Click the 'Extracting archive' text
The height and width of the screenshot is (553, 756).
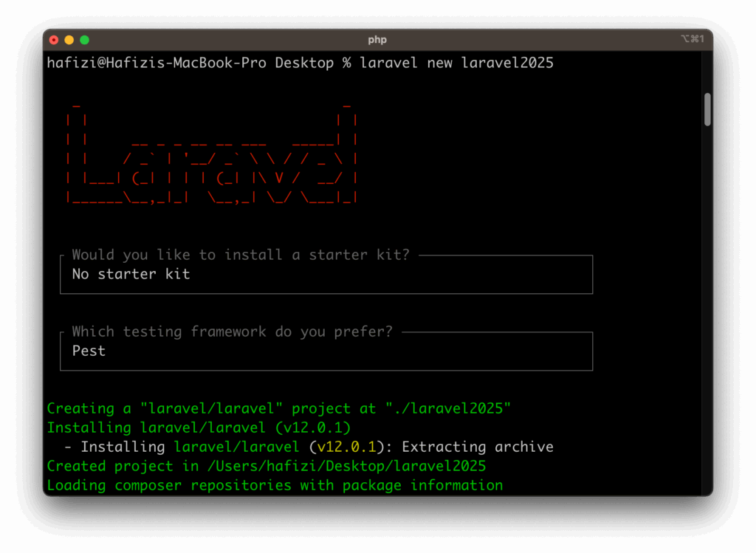(x=478, y=447)
